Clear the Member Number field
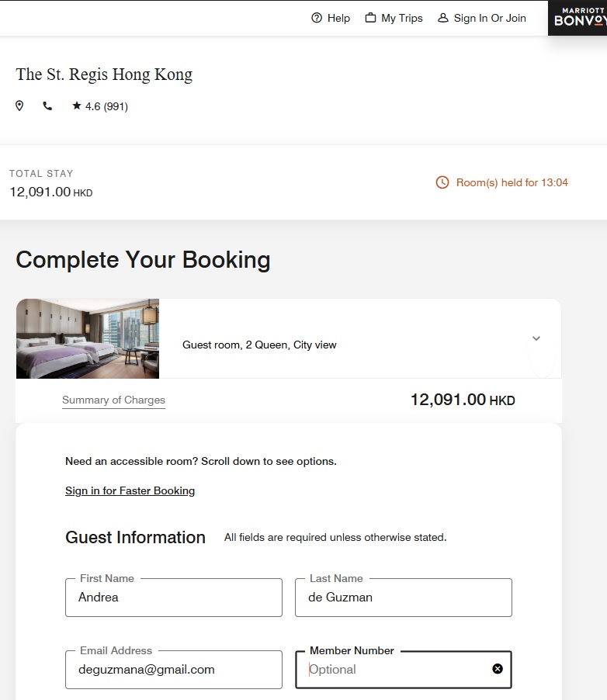This screenshot has height=700, width=607. point(498,669)
